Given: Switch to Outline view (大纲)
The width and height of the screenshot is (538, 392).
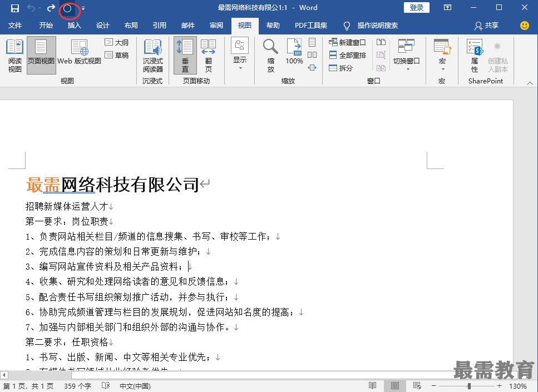Looking at the screenshot, I should pos(117,42).
